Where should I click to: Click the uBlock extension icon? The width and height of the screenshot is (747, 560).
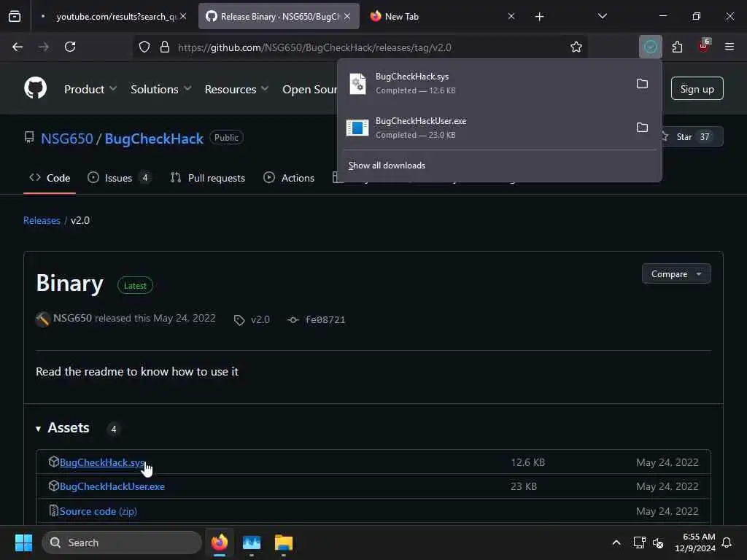point(704,46)
